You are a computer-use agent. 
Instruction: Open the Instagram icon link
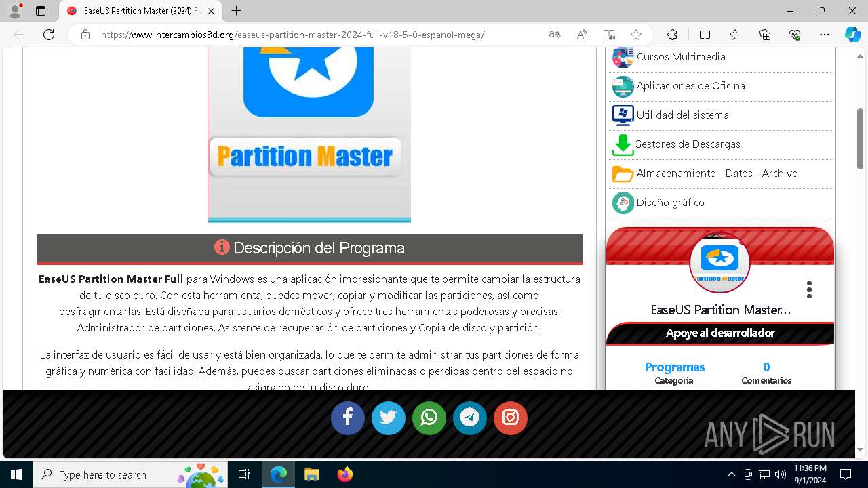(511, 418)
